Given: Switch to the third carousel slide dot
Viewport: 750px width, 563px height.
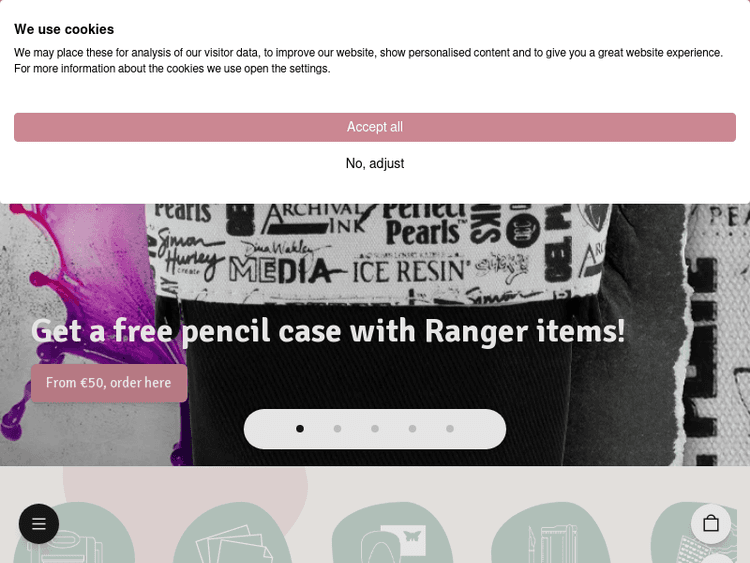Looking at the screenshot, I should tap(375, 429).
